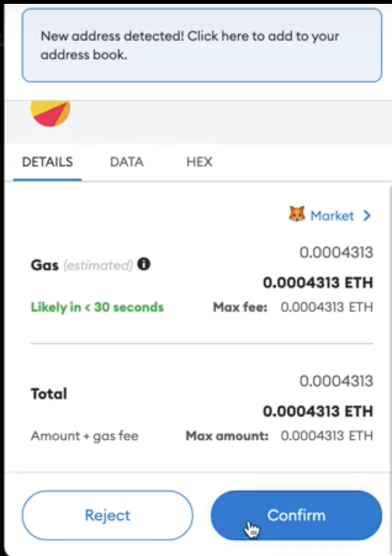This screenshot has height=556, width=392.
Task: Select the HEX tab
Action: point(199,162)
